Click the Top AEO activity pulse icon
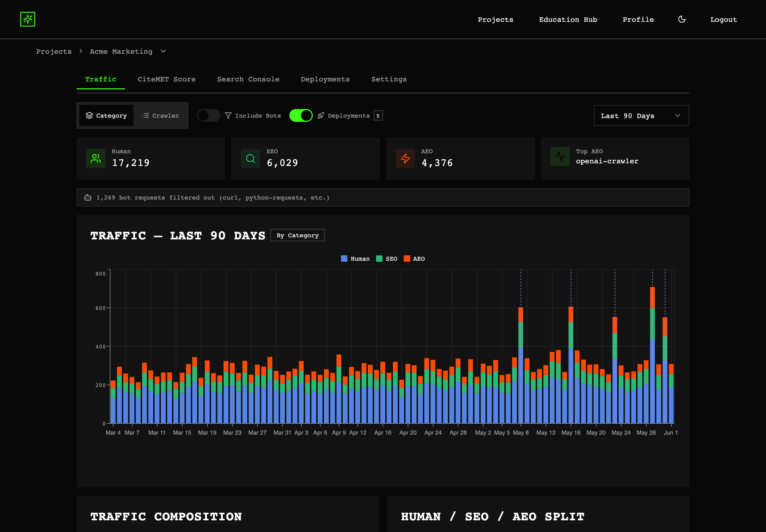 pyautogui.click(x=560, y=157)
